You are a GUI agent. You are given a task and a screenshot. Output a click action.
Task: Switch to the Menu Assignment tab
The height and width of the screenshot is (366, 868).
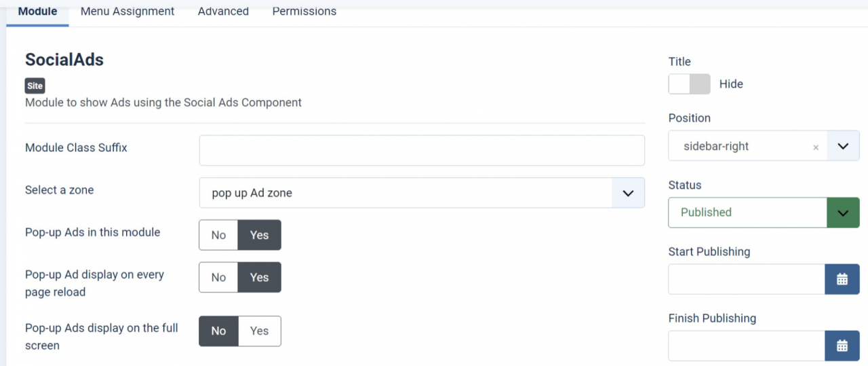(x=127, y=12)
